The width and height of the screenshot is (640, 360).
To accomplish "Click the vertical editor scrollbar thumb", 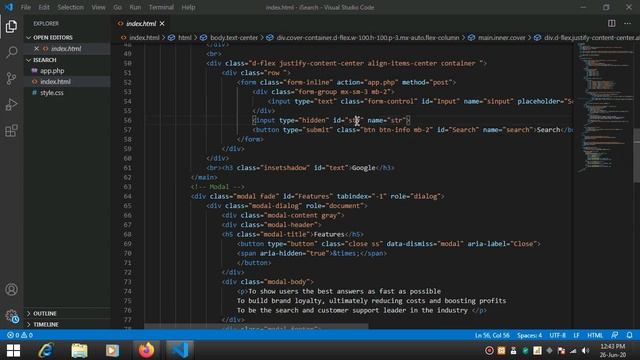I will (637, 156).
